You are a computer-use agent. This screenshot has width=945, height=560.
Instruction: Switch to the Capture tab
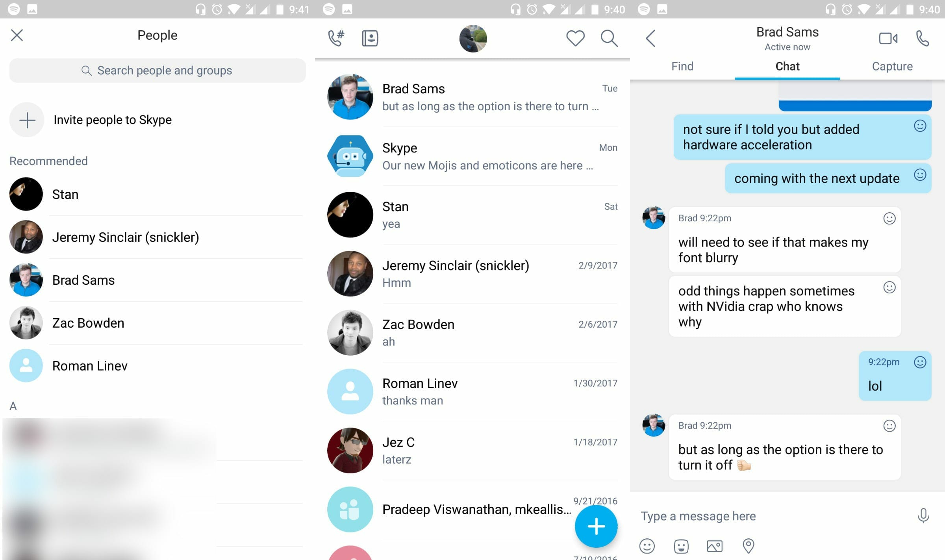coord(892,65)
